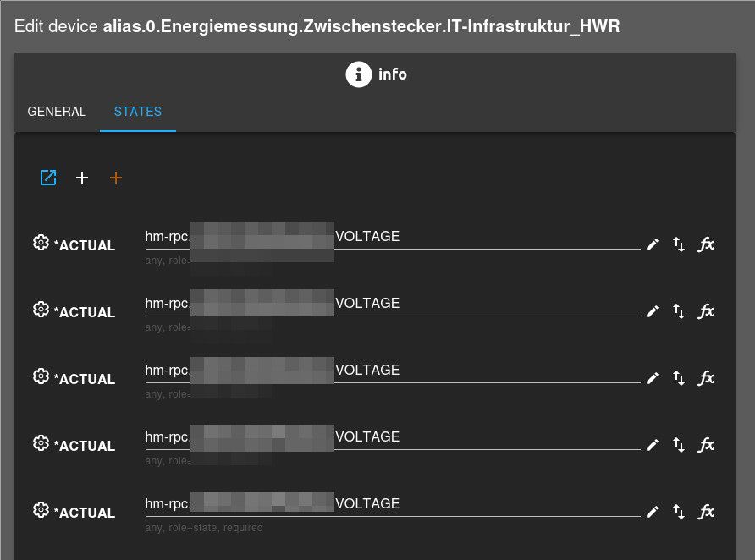Switch to the GENERAL tab
This screenshot has width=755, height=560.
57,112
